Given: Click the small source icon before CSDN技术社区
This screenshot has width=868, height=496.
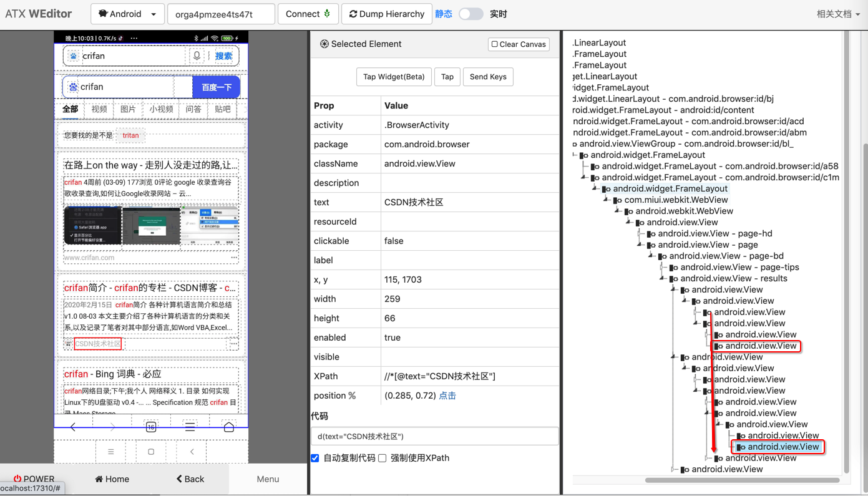Looking at the screenshot, I should 68,344.
